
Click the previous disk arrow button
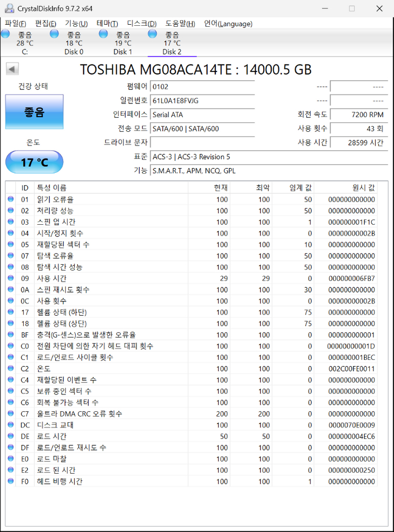point(12,69)
